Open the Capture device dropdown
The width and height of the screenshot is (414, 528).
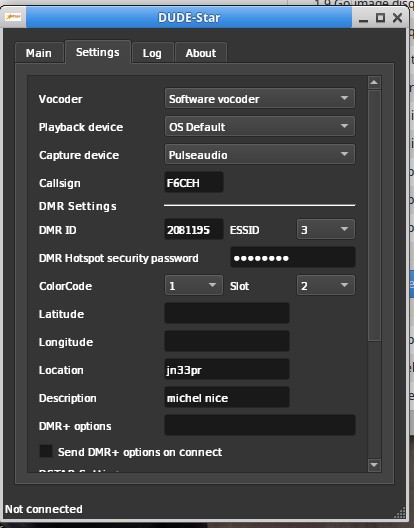coord(260,154)
